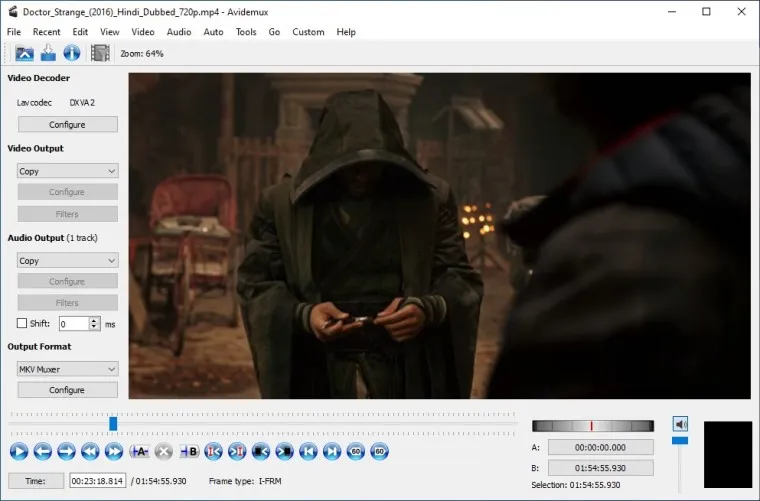The height and width of the screenshot is (501, 760).
Task: Go to previous frame with left arrow
Action: click(43, 452)
